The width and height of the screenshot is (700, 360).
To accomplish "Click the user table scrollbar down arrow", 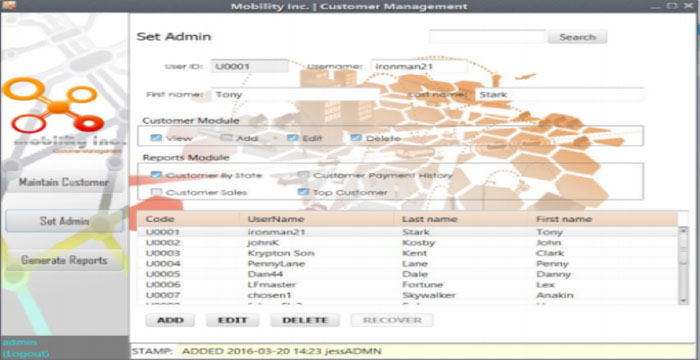I will coord(683,301).
